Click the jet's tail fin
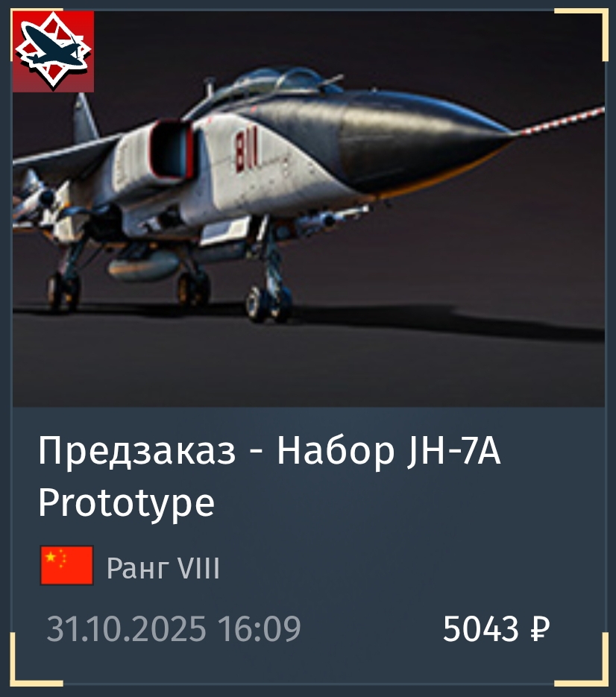This screenshot has width=616, height=697. 86,117
